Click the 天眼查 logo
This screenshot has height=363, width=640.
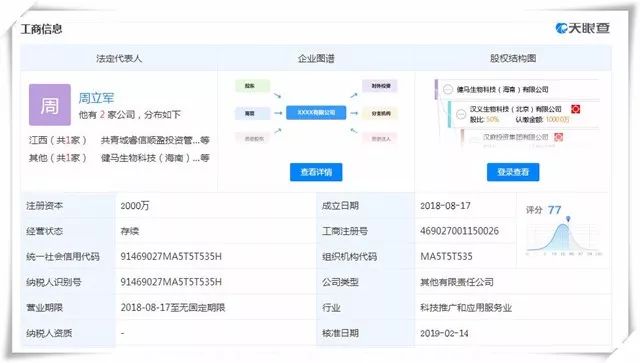tap(582, 28)
